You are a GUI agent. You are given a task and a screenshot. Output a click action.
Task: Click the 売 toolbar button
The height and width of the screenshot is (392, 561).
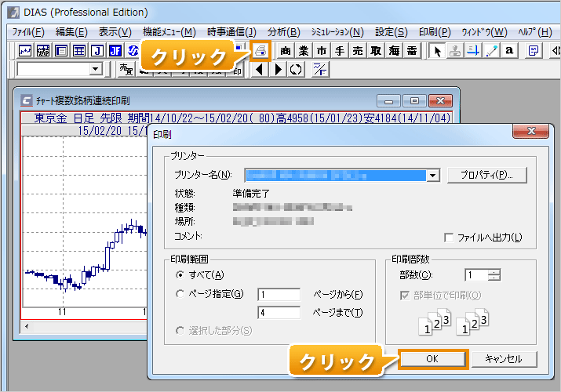(358, 51)
